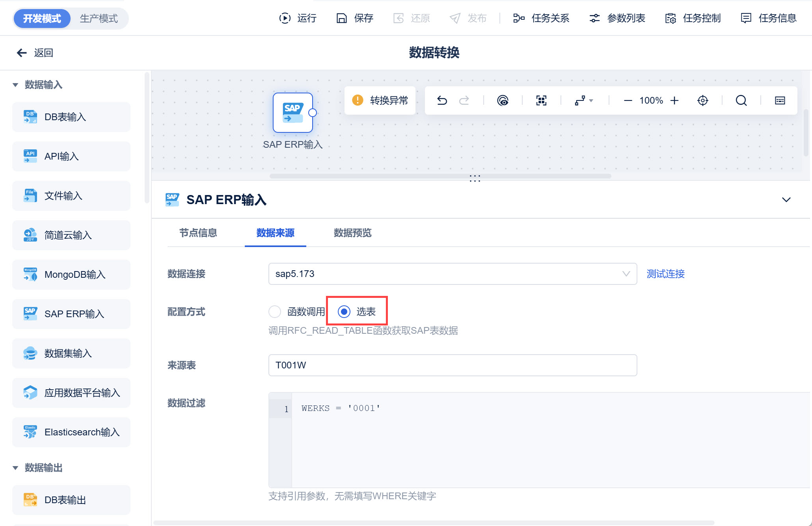This screenshot has width=812, height=526.
Task: Click the locate center crosshair icon
Action: pyautogui.click(x=703, y=100)
